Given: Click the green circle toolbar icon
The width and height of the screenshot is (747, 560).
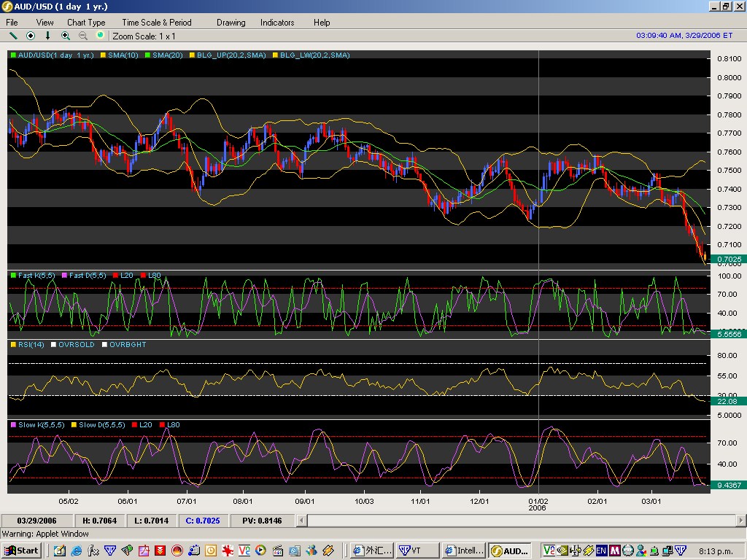Looking at the screenshot, I should click(x=100, y=35).
